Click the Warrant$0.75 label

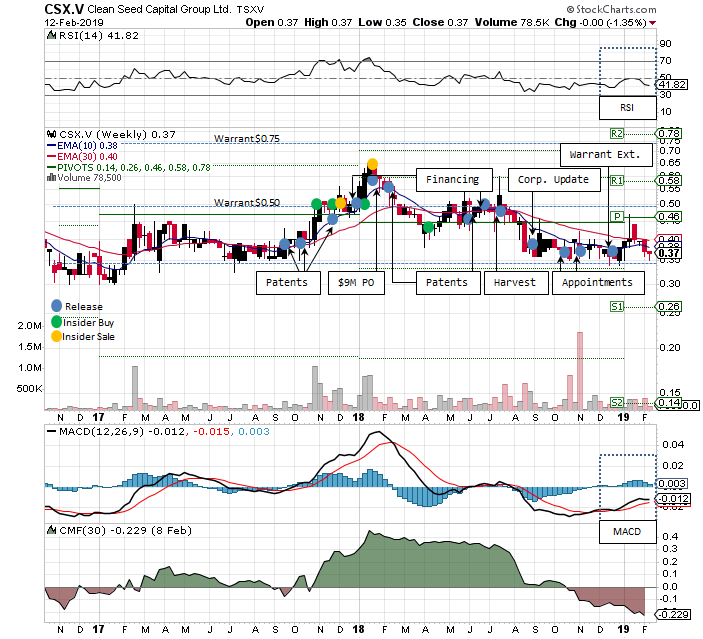[247, 139]
